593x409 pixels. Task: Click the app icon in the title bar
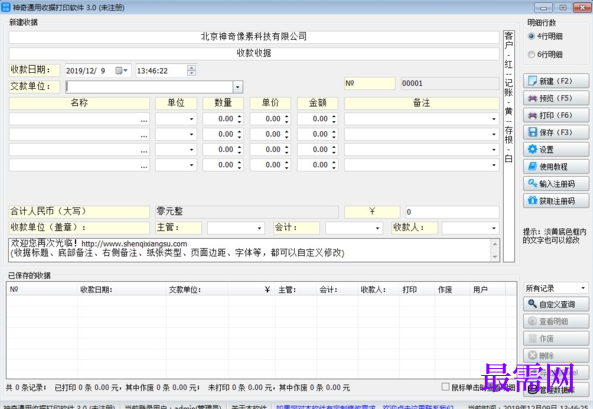coord(6,7)
